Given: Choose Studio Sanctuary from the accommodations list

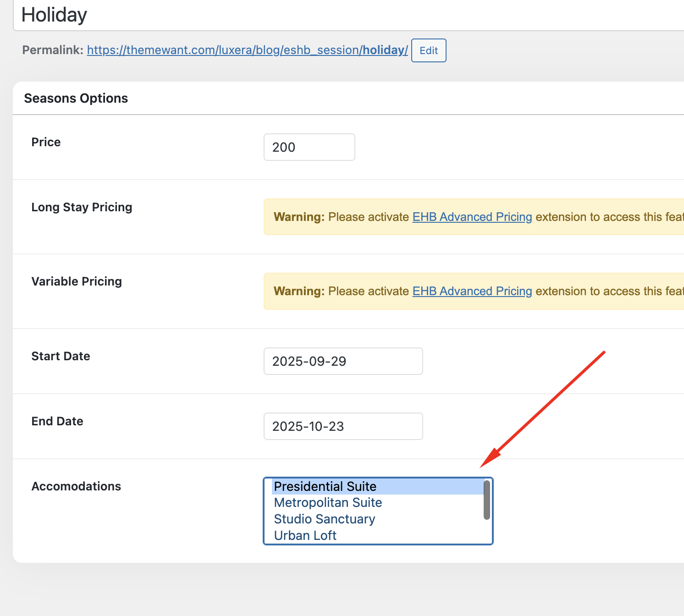Looking at the screenshot, I should coord(324,519).
